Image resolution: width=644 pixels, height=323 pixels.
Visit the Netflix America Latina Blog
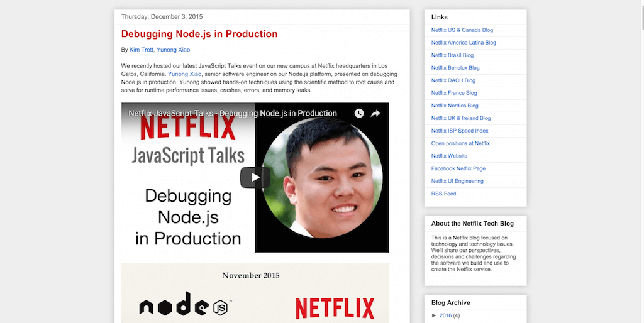pyautogui.click(x=464, y=43)
